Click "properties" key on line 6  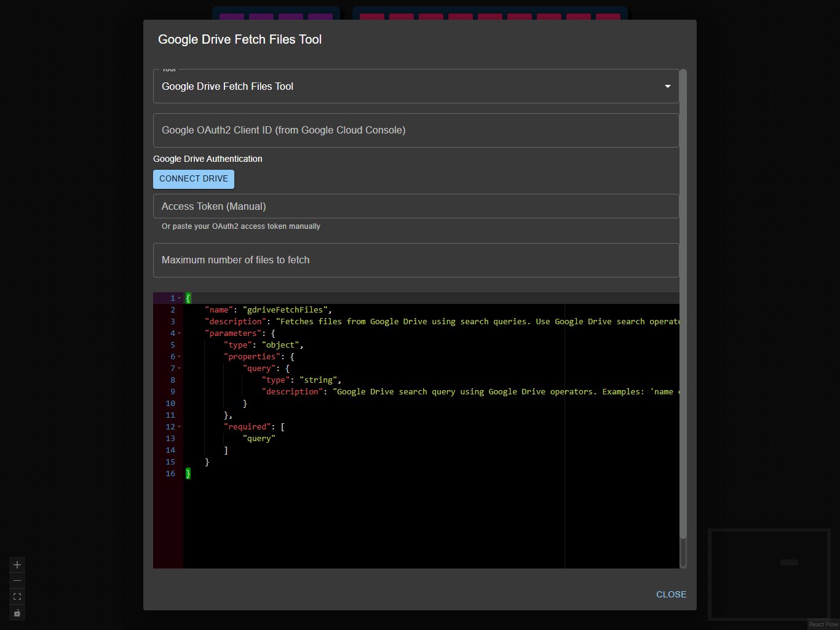[252, 357]
